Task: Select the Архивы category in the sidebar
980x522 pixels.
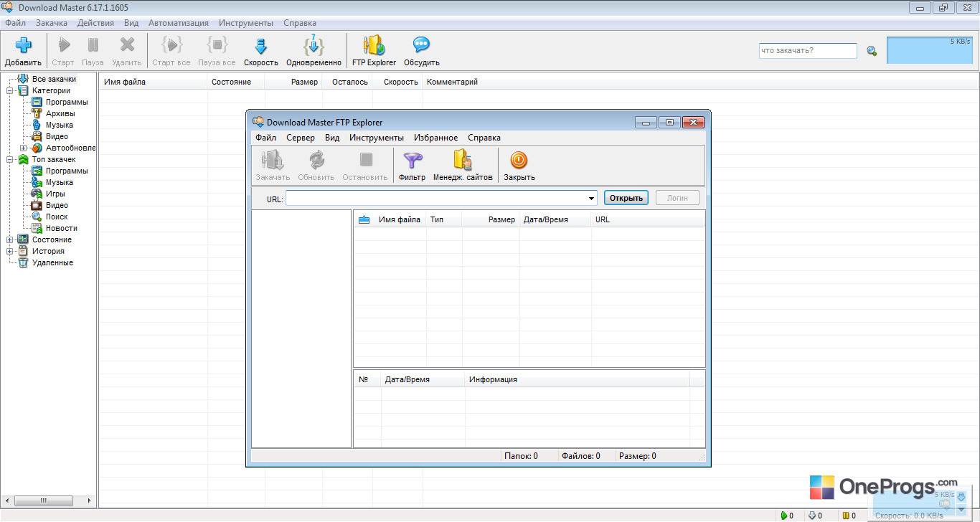Action: click(60, 113)
